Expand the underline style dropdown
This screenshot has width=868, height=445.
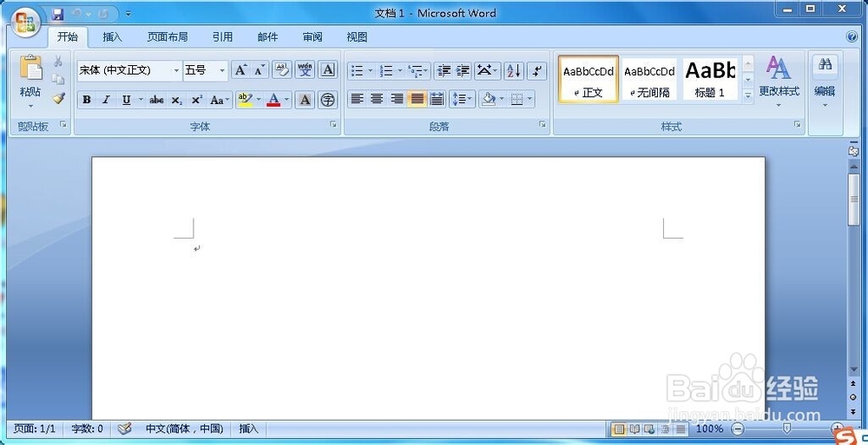pos(141,100)
